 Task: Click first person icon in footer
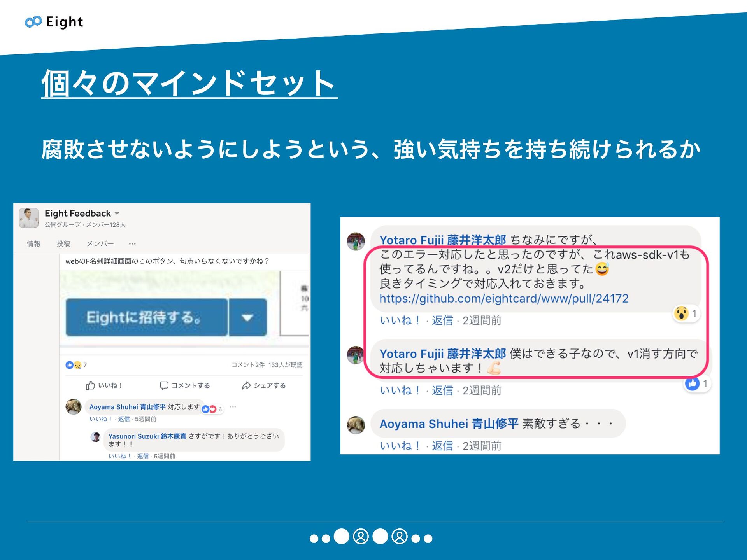point(361,537)
